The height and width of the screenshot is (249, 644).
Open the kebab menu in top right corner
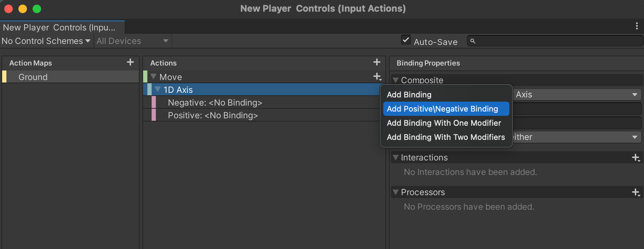(x=636, y=26)
